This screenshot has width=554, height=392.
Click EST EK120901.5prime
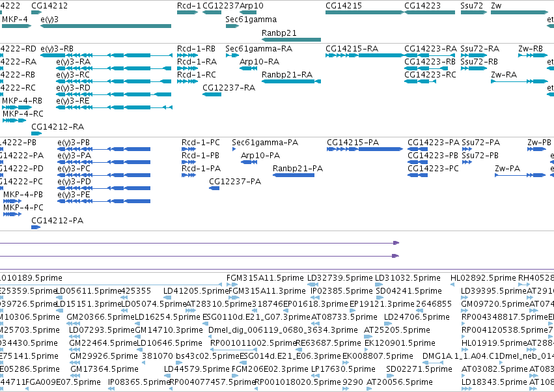(366, 350)
